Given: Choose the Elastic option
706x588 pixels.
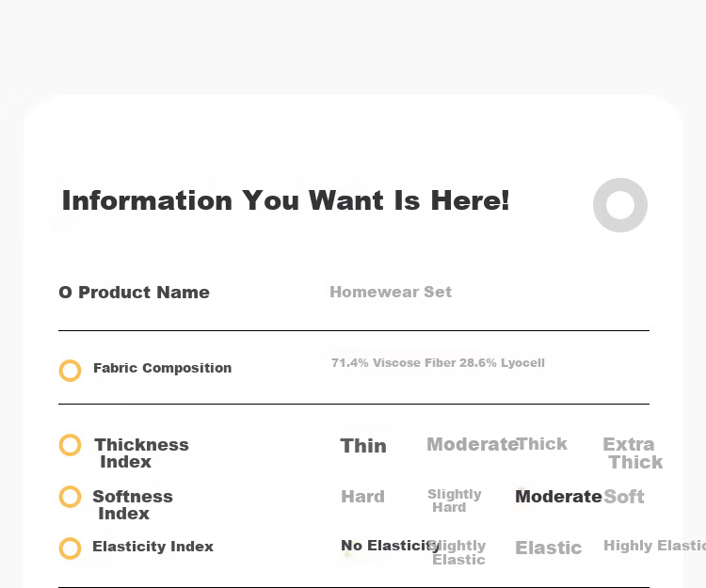Looking at the screenshot, I should pos(549,548).
